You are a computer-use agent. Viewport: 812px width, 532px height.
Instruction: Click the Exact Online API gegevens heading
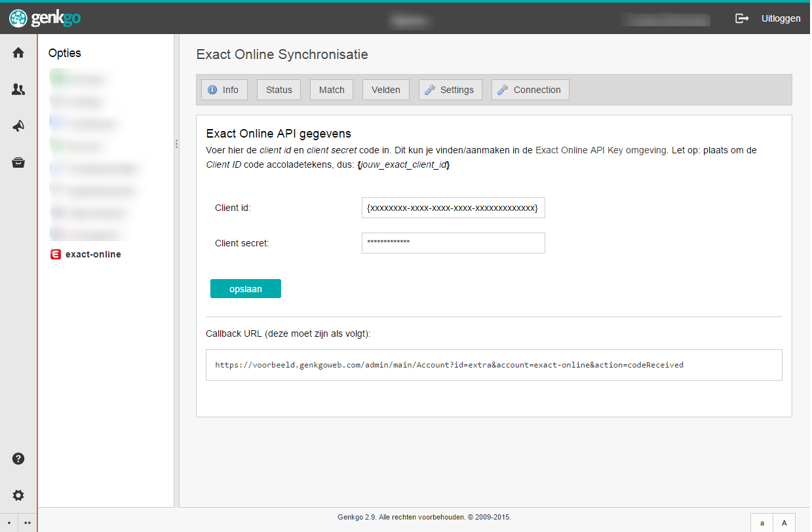pos(279,134)
